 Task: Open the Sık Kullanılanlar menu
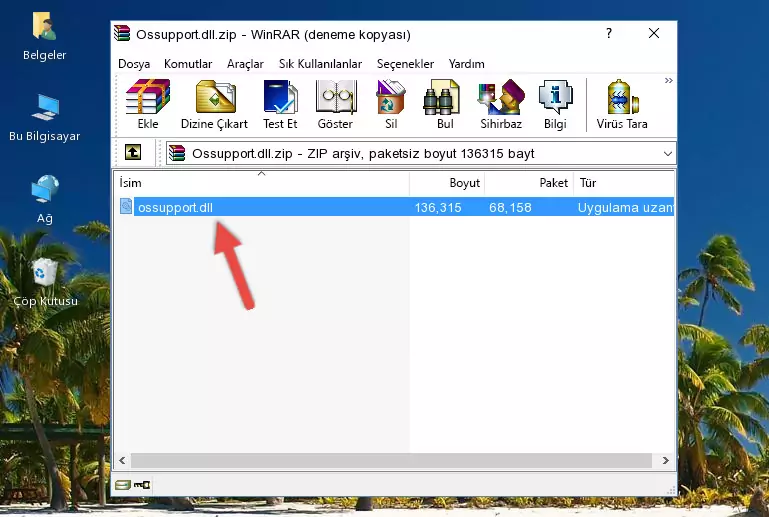320,64
